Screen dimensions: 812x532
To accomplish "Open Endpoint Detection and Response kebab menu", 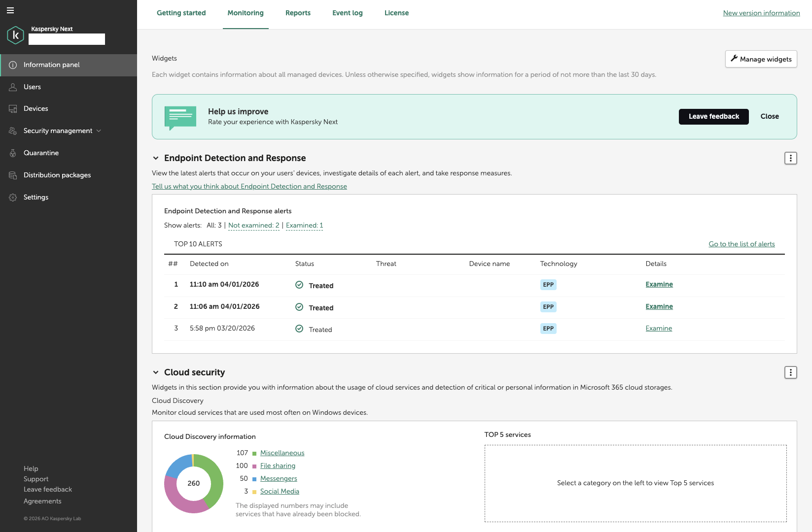I will (x=791, y=158).
